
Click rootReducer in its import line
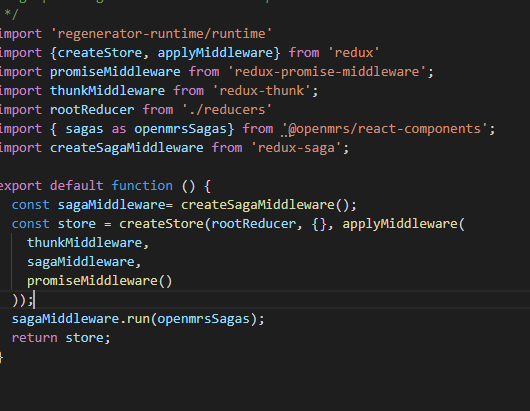coord(92,110)
